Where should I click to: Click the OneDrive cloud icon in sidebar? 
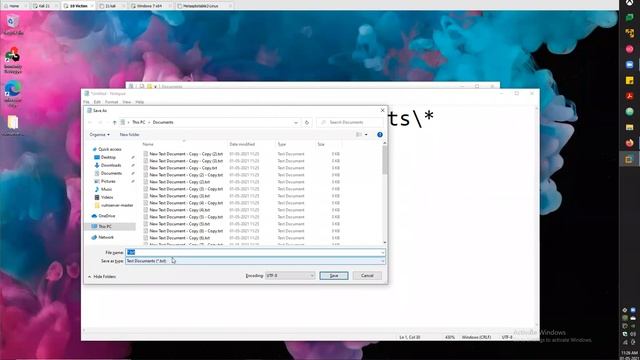[94, 216]
